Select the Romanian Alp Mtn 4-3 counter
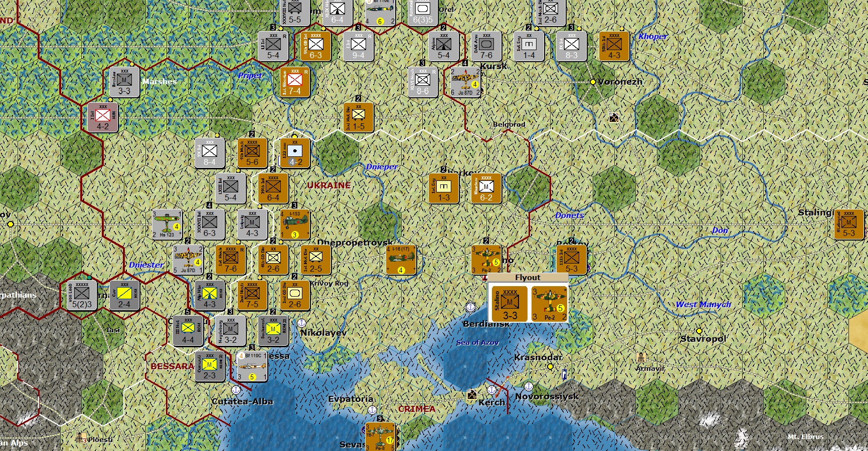Viewport: 868px width, 451px height. pyautogui.click(x=210, y=295)
